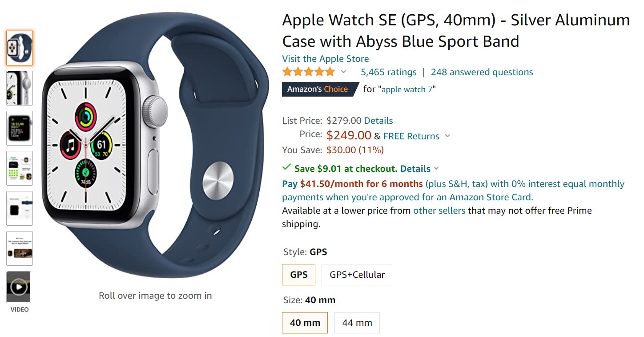Choose the GPS+Cellular style option

[357, 275]
